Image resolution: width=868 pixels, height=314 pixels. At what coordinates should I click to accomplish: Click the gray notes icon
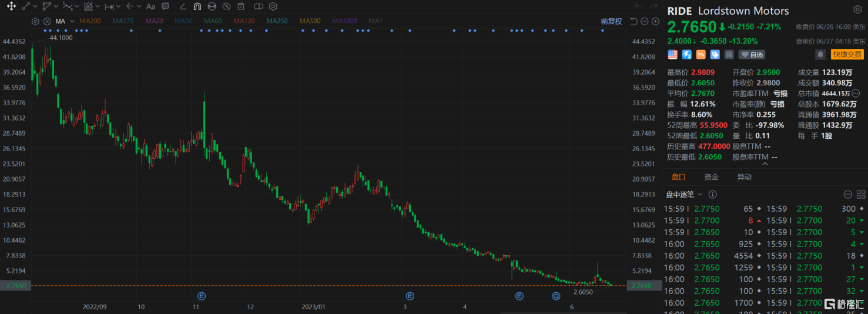(729, 55)
